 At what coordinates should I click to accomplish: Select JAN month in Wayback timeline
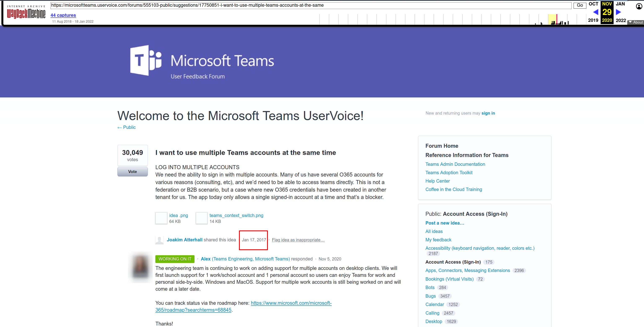click(620, 4)
